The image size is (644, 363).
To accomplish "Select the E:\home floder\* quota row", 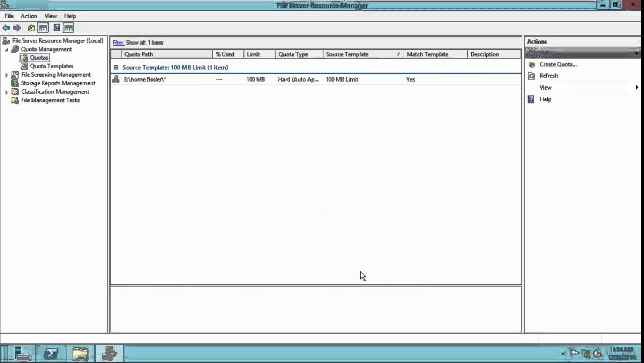I will click(x=316, y=79).
